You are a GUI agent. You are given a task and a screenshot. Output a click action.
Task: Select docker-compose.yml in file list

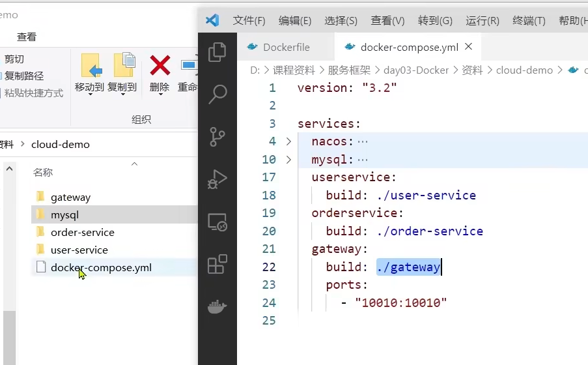click(x=100, y=267)
